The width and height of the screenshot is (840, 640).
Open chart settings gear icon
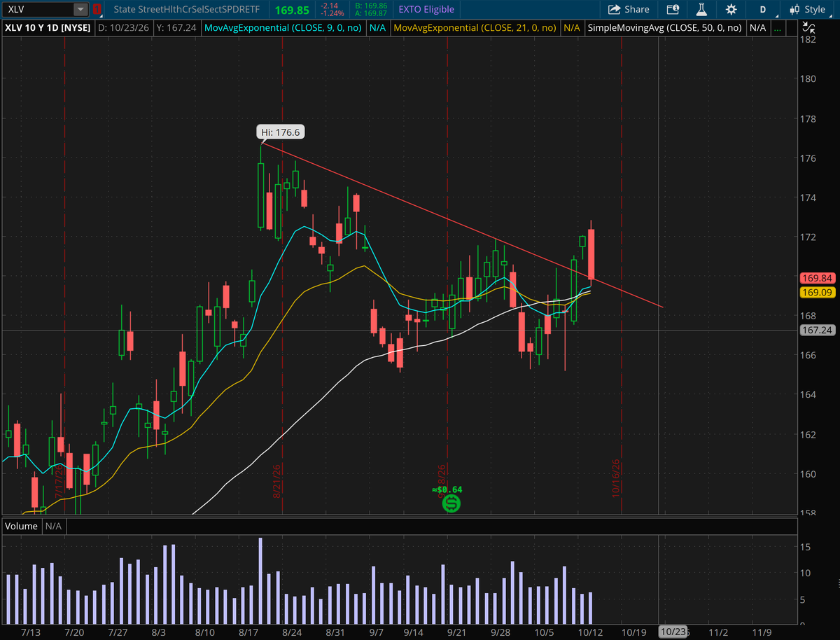[x=731, y=10]
